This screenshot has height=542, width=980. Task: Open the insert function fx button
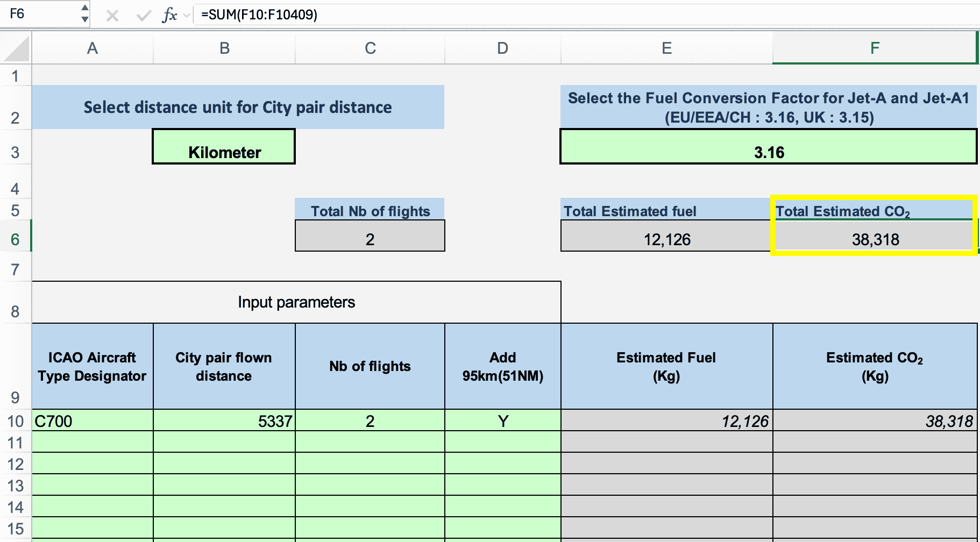[x=169, y=15]
